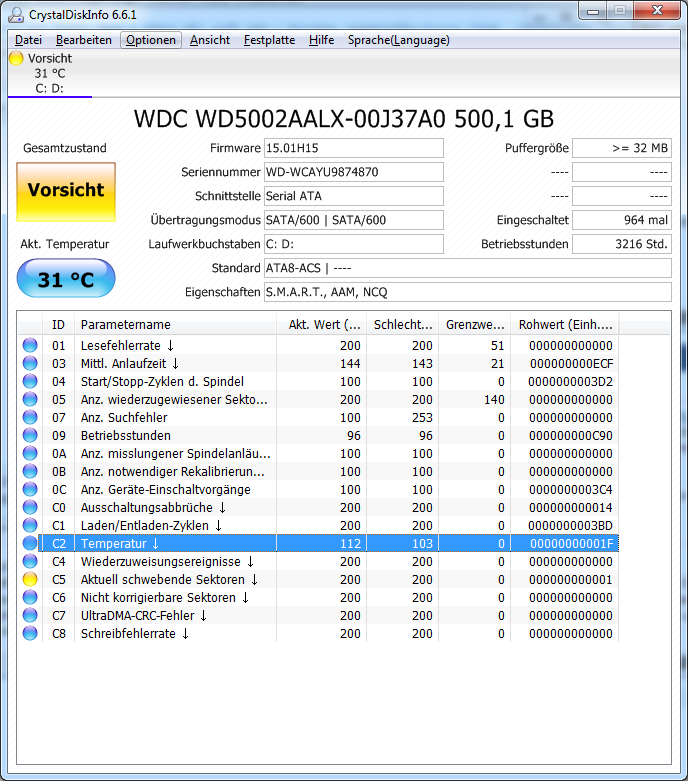Screen dimensions: 688x781
Task: Open the Sprache(Language) menu
Action: (x=399, y=40)
